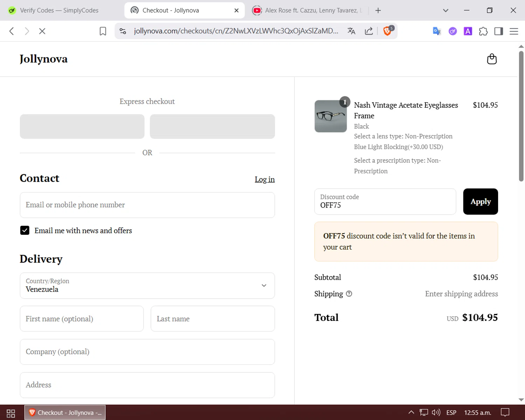Click the share page icon
Screen dimensions: 525x420
pos(369,31)
